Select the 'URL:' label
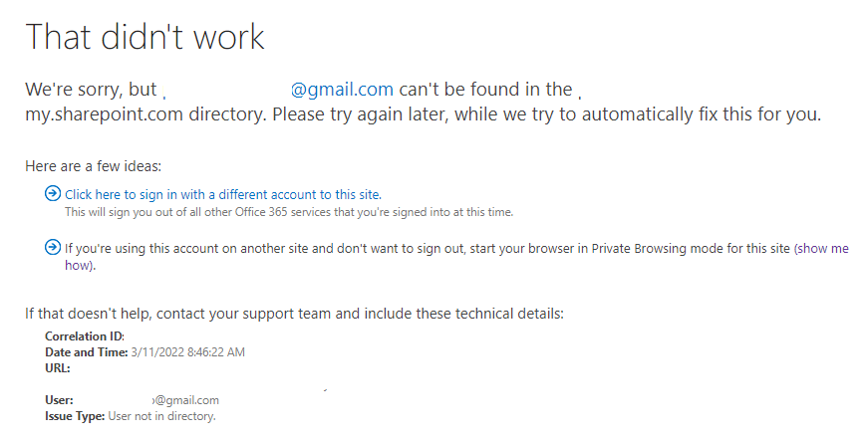The height and width of the screenshot is (444, 868). coord(58,368)
